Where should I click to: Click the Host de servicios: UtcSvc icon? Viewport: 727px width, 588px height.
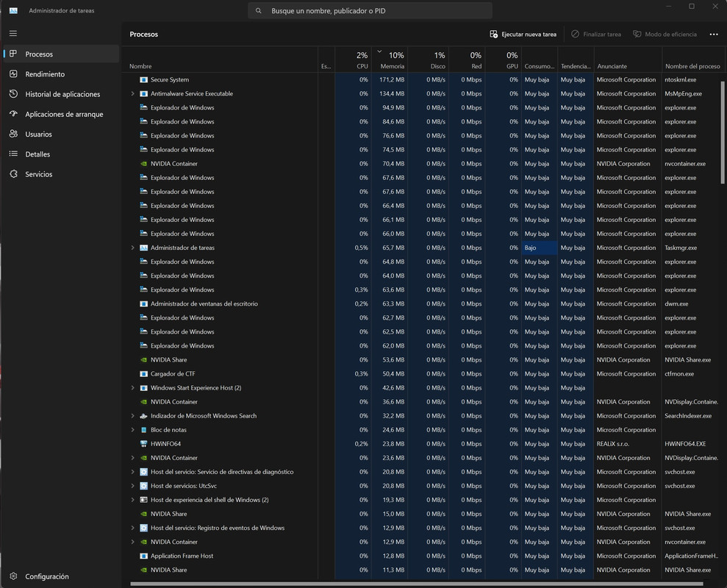(x=144, y=486)
